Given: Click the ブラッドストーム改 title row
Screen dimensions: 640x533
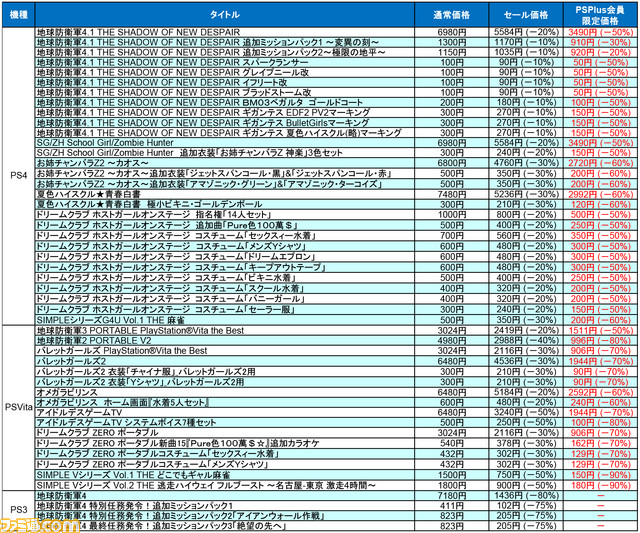Looking at the screenshot, I should point(225,93).
